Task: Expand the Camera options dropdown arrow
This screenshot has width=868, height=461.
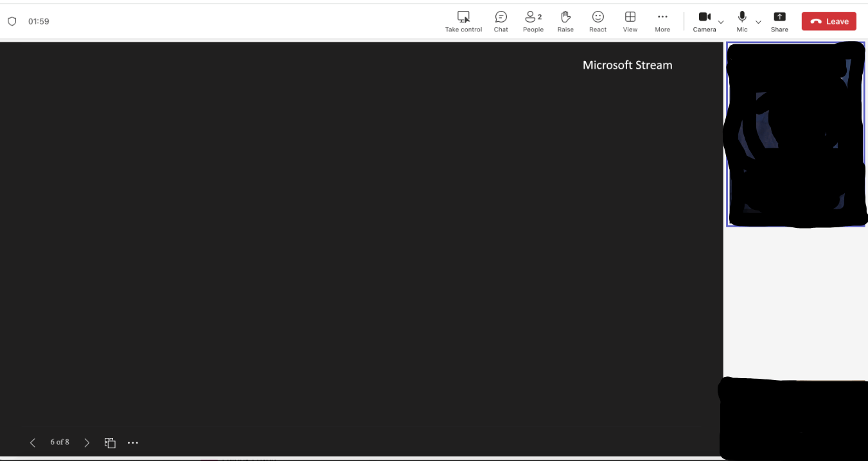Action: click(x=721, y=22)
